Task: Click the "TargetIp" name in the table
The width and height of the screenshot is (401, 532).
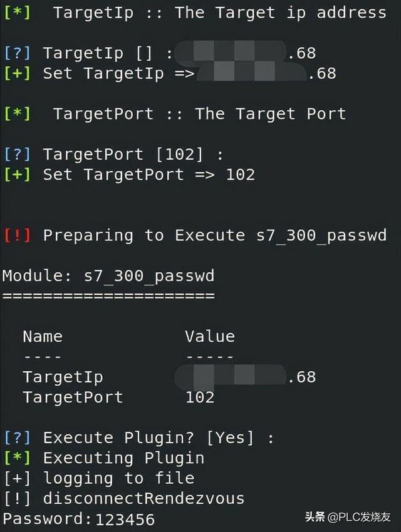Action: pyautogui.click(x=63, y=377)
